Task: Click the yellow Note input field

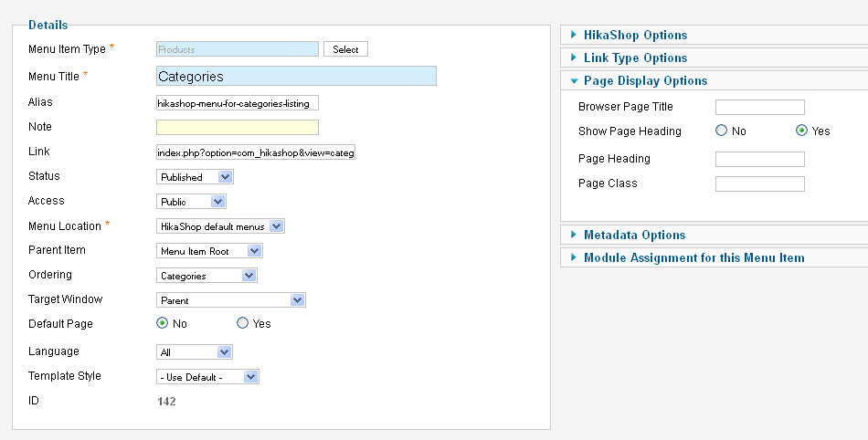Action: pos(238,127)
